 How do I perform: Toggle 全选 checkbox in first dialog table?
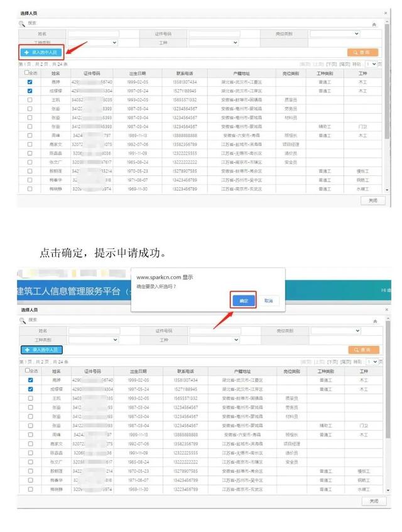click(26, 73)
